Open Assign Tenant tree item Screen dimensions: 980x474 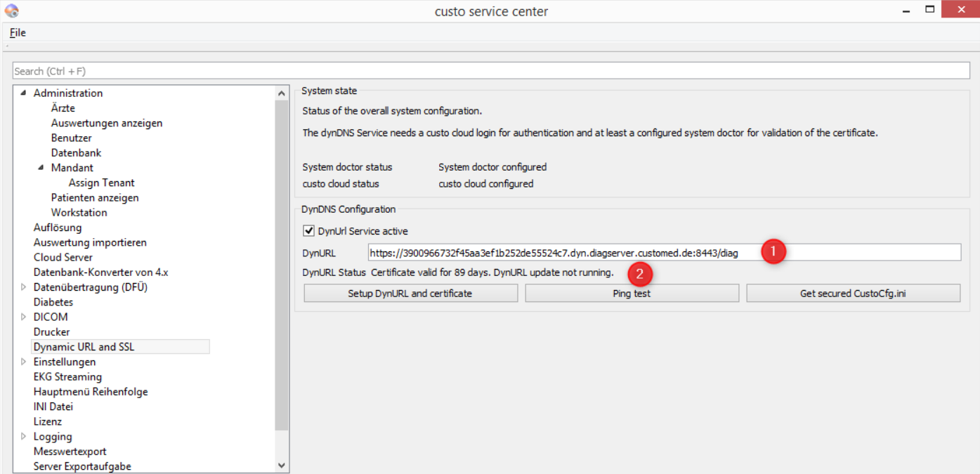(x=102, y=183)
